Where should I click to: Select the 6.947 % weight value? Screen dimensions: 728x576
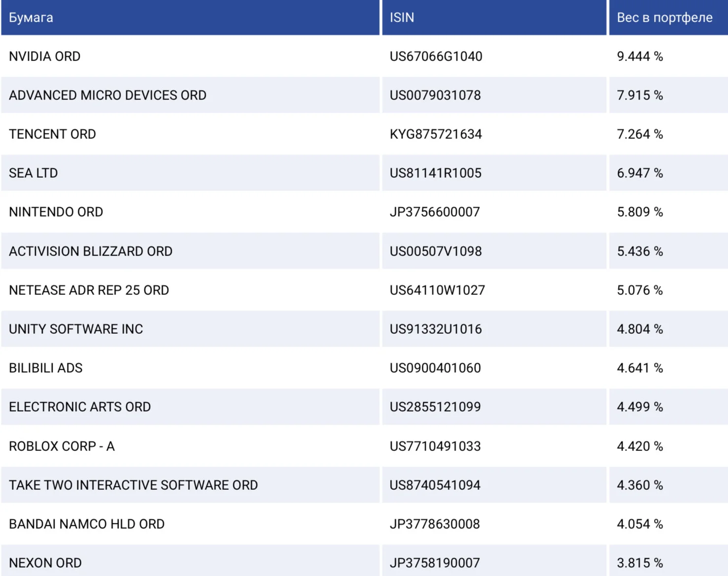640,173
